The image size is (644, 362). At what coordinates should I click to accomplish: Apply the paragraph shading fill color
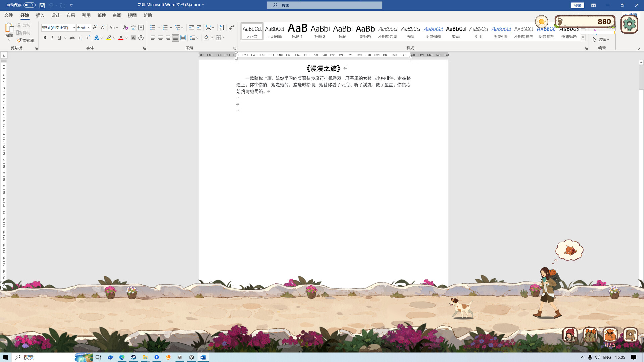(206, 38)
